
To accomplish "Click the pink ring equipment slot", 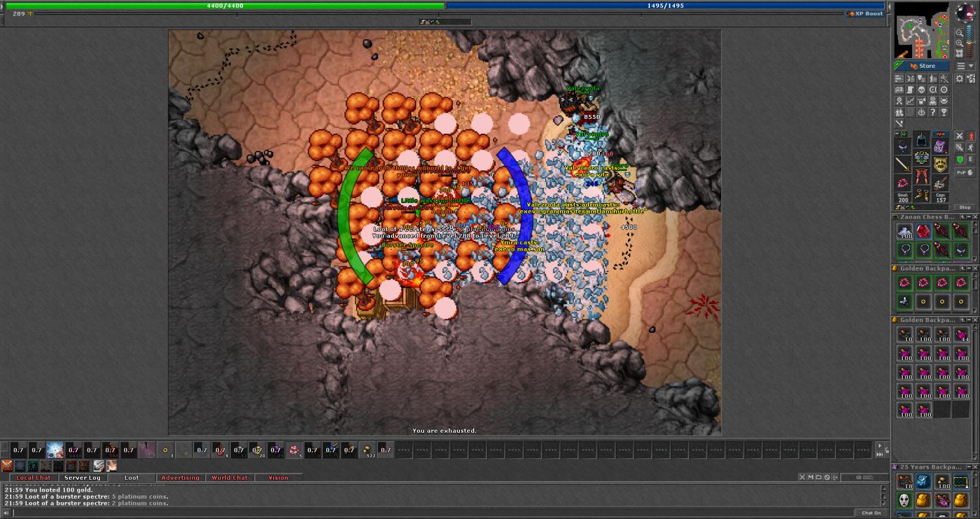I will click(x=902, y=183).
